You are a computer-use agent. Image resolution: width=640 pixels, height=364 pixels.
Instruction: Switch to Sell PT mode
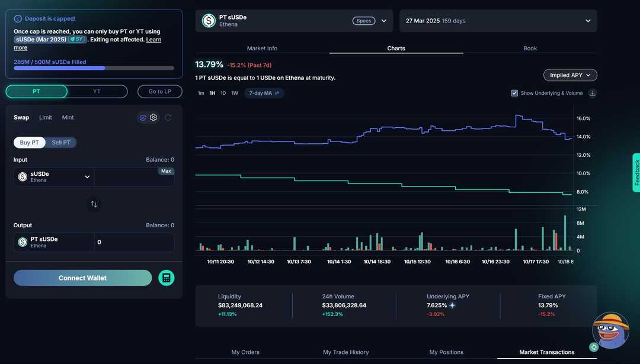tap(61, 142)
